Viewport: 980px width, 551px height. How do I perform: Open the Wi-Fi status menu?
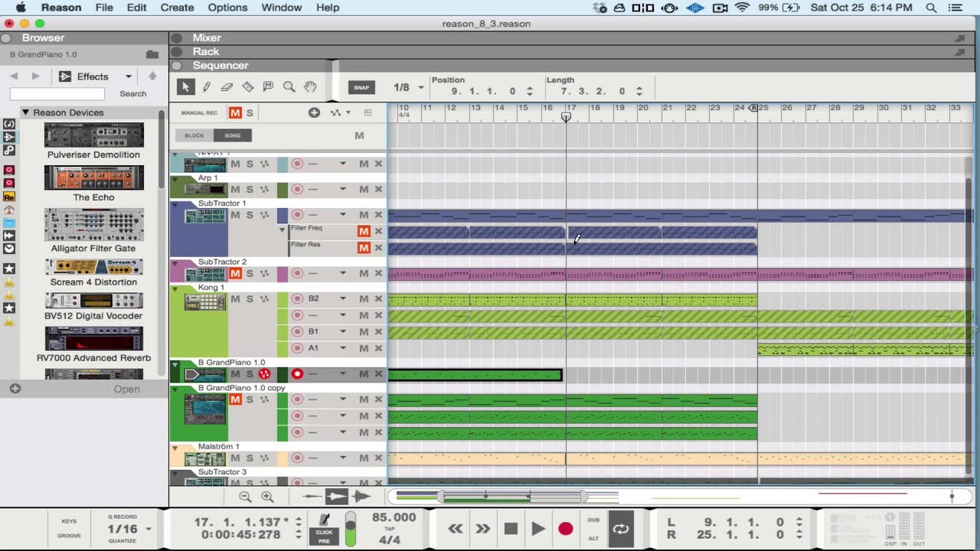pyautogui.click(x=741, y=8)
